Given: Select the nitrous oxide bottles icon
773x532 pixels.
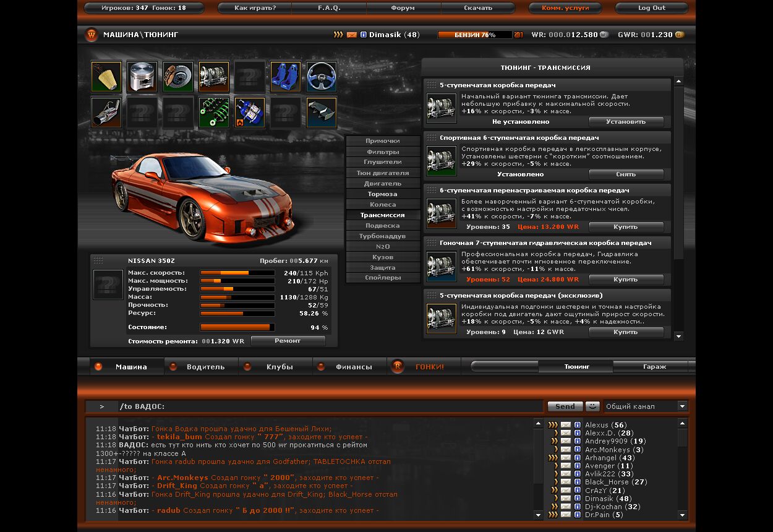Looking at the screenshot, I should [x=250, y=113].
